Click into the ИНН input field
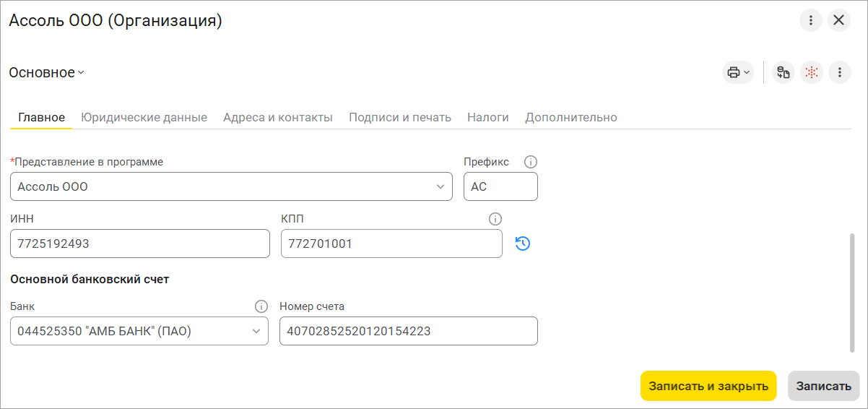 139,244
